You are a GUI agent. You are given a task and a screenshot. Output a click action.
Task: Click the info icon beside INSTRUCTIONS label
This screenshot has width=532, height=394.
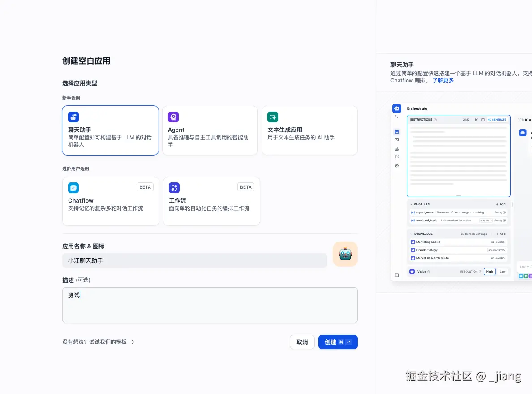435,120
